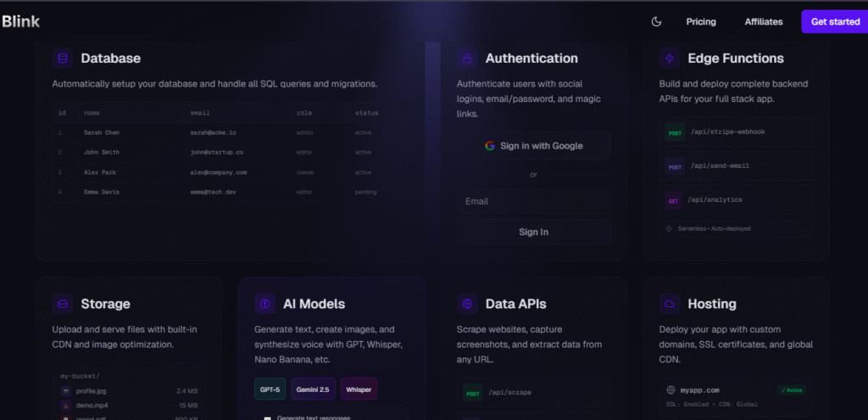Toggle dark mode with the moon icon
The height and width of the screenshot is (420, 868).
coord(656,22)
